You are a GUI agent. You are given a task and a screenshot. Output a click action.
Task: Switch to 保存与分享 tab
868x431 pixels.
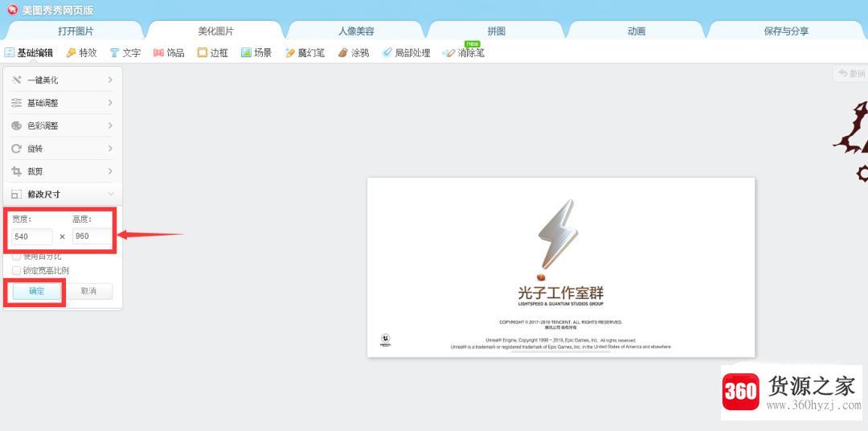(786, 31)
